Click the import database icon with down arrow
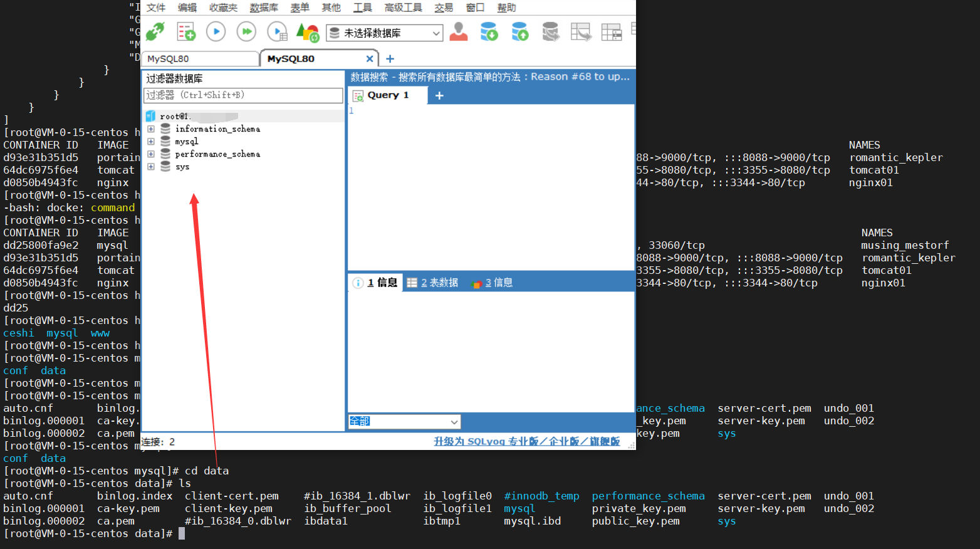Screen dimensions: 980x549 pos(489,31)
